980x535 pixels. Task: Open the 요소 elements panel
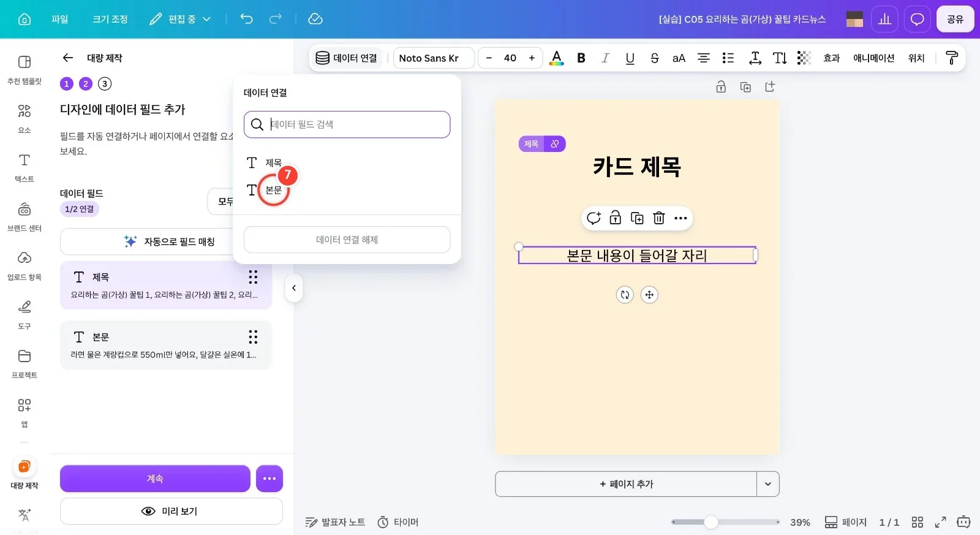click(24, 118)
